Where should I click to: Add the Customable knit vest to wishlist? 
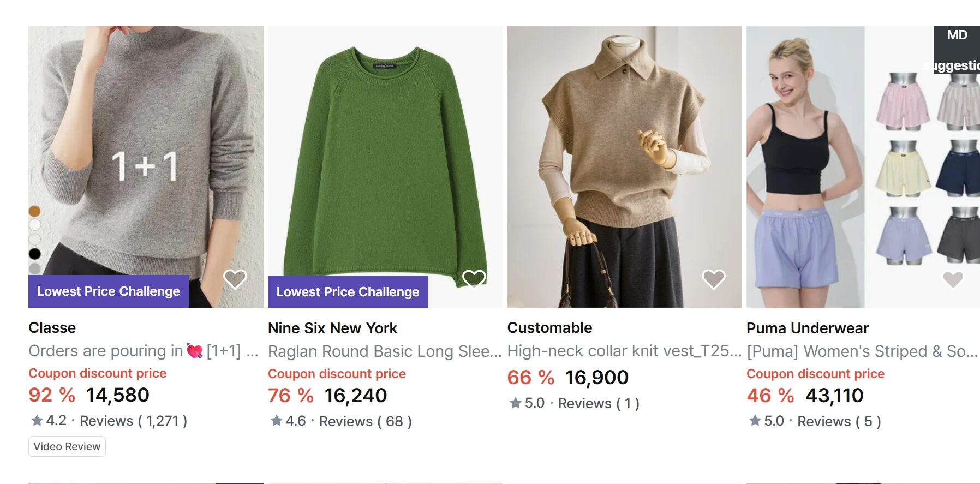pos(713,279)
